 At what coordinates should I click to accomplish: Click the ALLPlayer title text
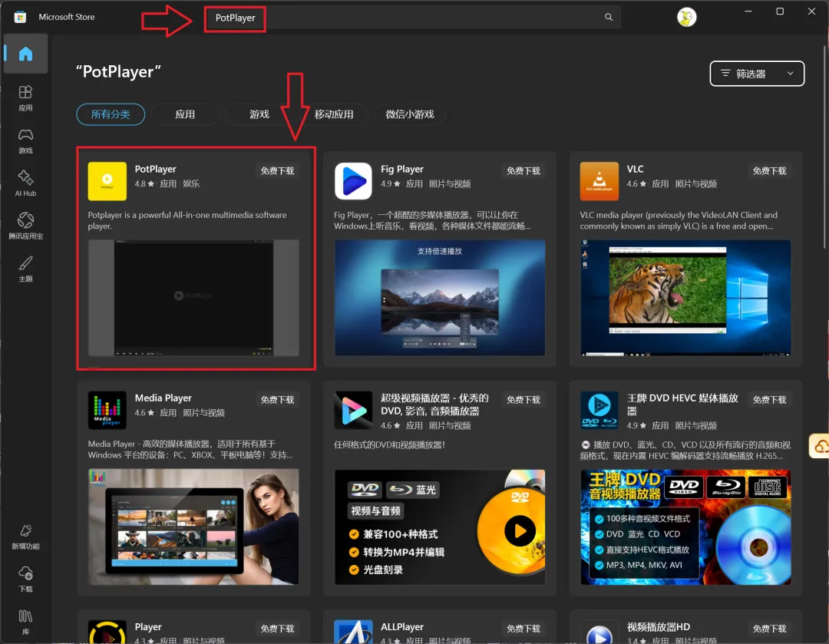pyautogui.click(x=401, y=626)
